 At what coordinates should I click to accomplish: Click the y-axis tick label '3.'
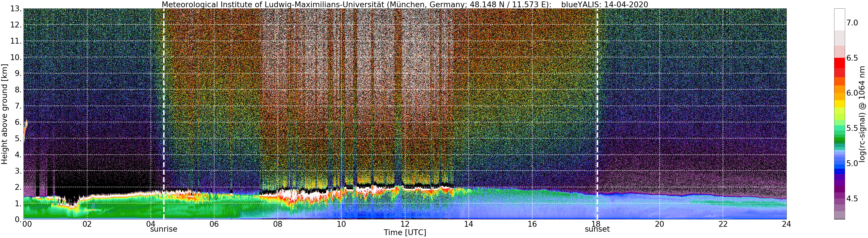18,171
